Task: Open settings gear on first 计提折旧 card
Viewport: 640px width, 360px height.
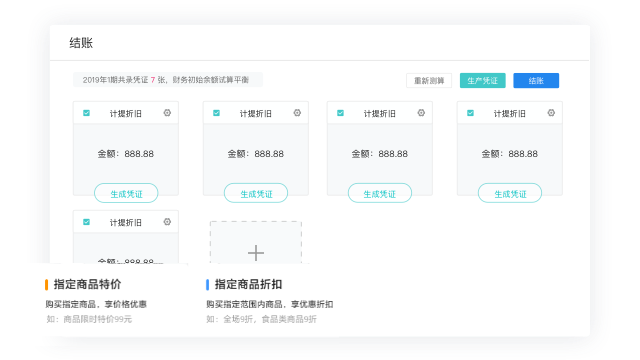Action: [167, 113]
